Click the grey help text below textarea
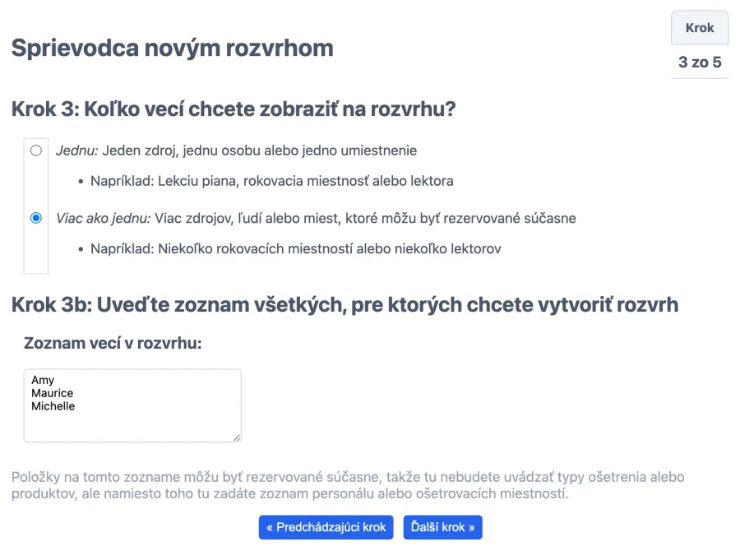740x560 pixels. pyautogui.click(x=348, y=485)
